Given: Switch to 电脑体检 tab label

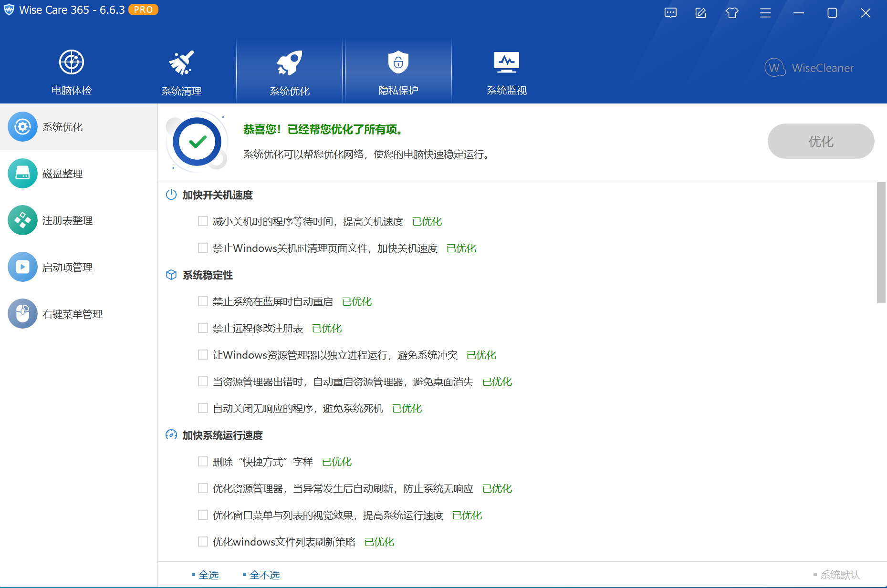Looking at the screenshot, I should click(72, 90).
